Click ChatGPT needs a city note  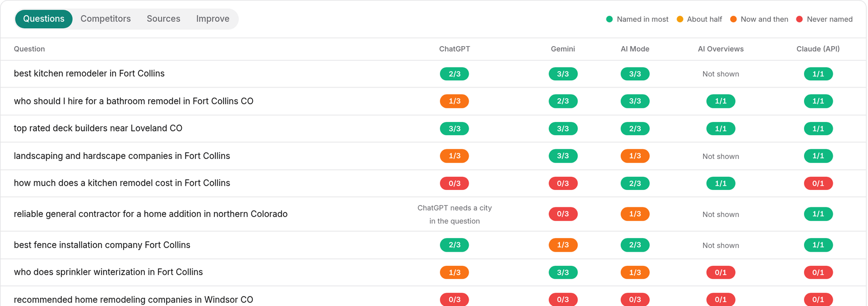tap(455, 214)
